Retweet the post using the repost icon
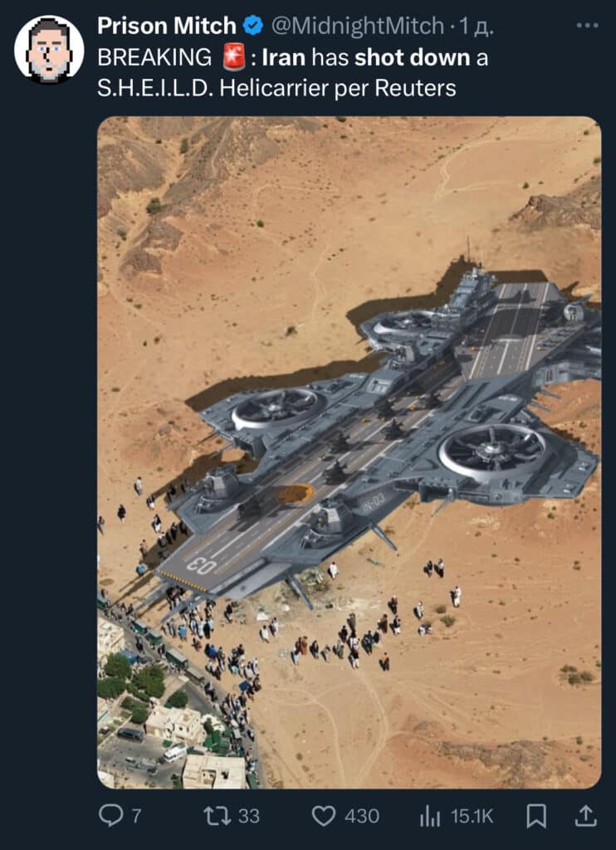The width and height of the screenshot is (616, 850). pos(216,816)
